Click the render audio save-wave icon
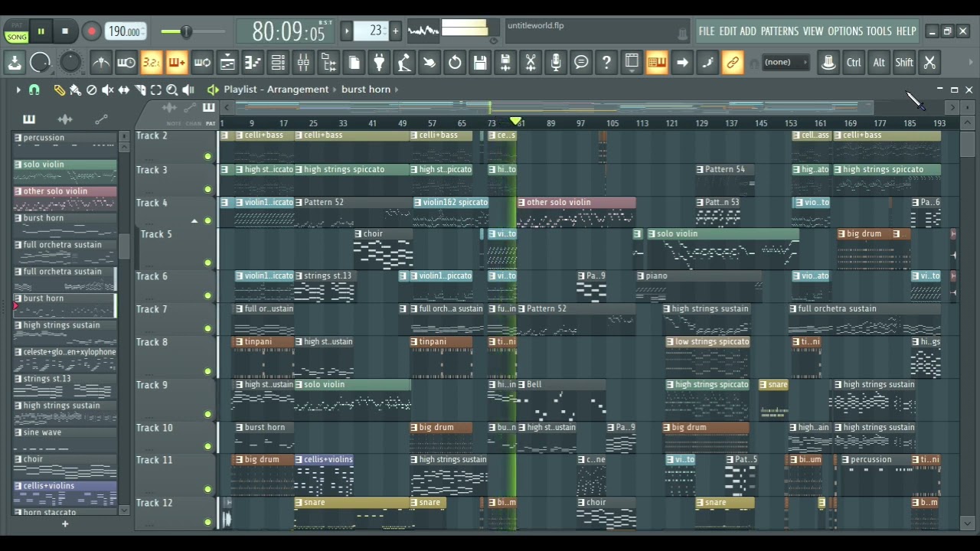This screenshot has width=980, height=551. click(505, 63)
